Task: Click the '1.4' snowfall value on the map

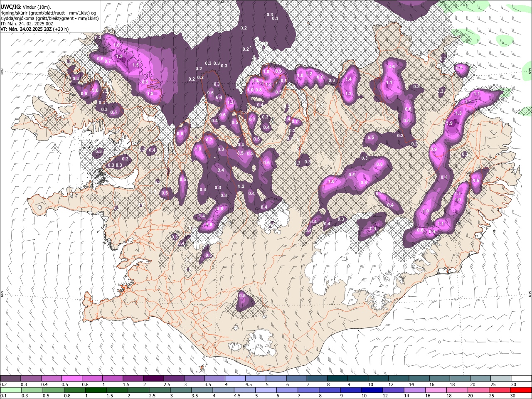Action: [x=348, y=79]
